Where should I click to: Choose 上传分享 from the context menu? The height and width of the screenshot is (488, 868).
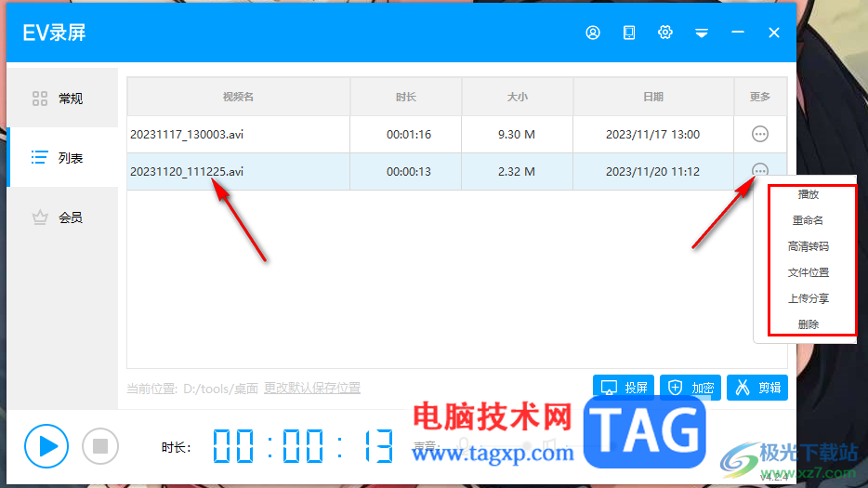(x=809, y=298)
